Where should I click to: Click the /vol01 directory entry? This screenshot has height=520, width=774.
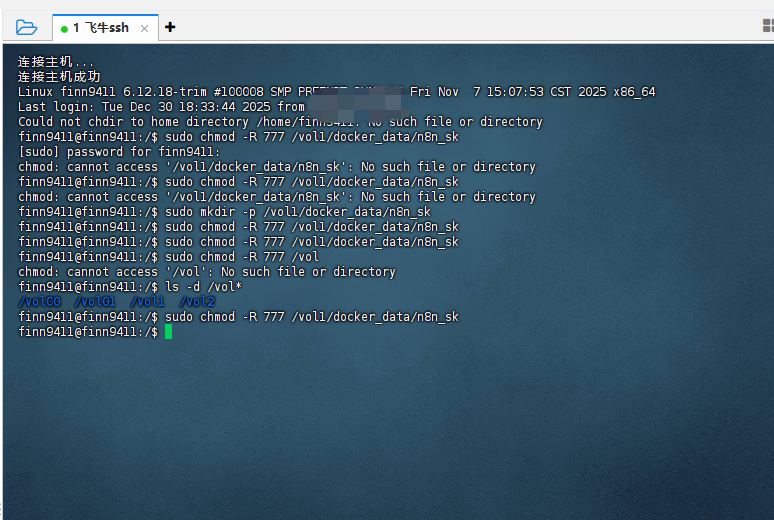click(x=95, y=302)
